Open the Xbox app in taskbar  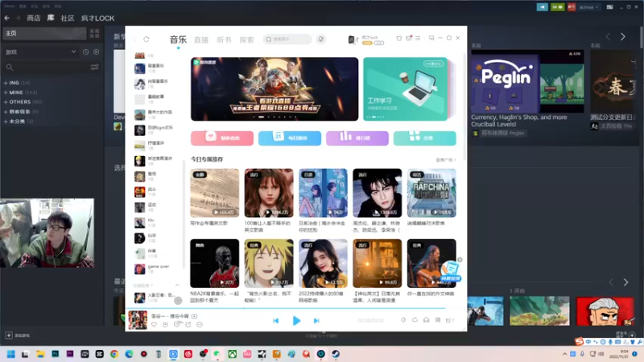(233, 354)
